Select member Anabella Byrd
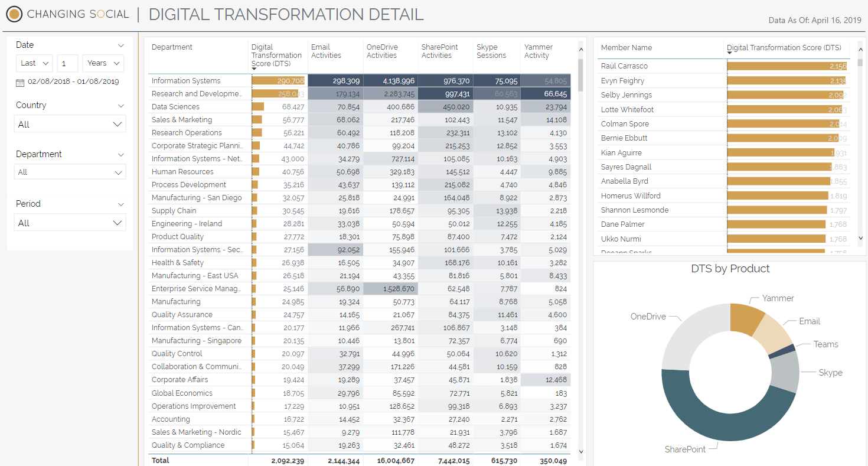This screenshot has height=466, width=868. pos(724,181)
